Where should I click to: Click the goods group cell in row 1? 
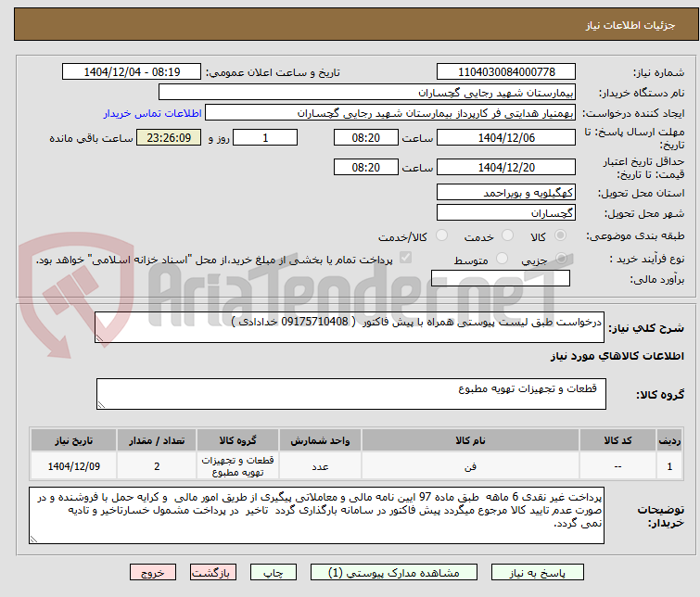pyautogui.click(x=238, y=466)
